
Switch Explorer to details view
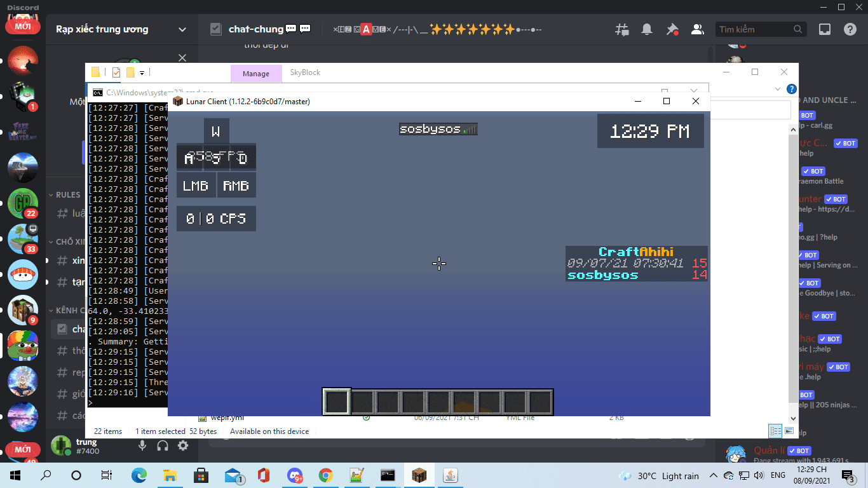click(x=775, y=431)
